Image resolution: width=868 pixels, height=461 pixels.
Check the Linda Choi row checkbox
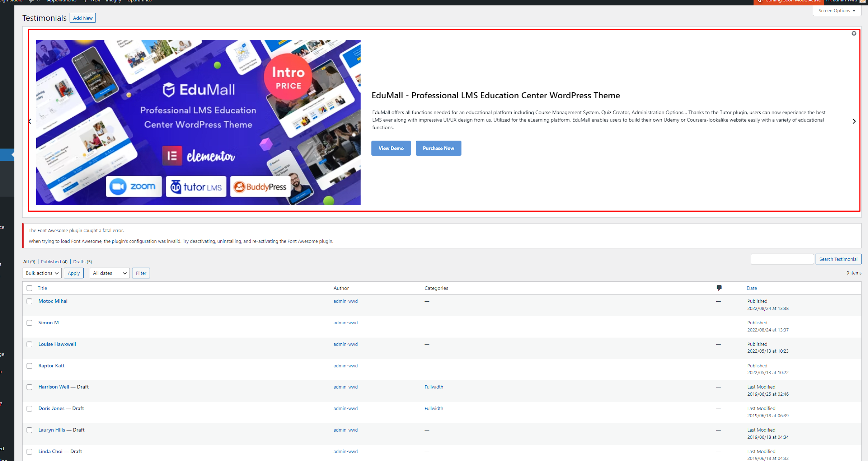click(29, 452)
